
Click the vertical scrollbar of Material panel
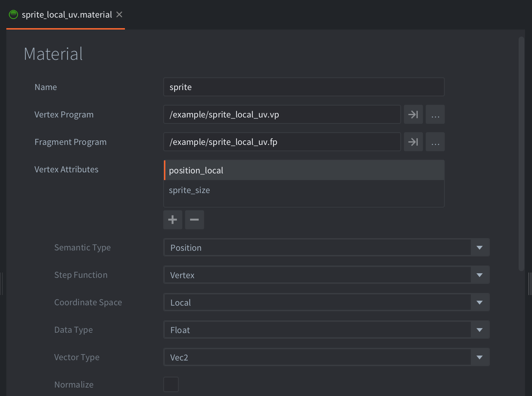click(x=521, y=154)
